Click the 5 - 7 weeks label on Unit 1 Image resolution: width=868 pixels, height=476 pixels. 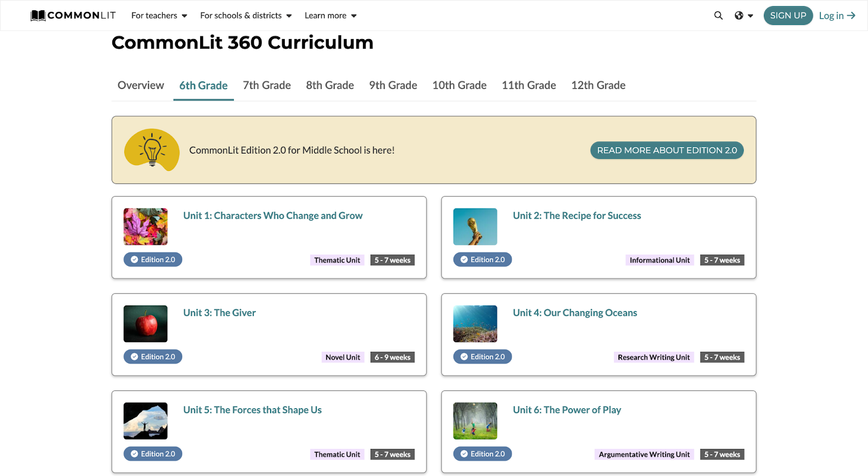tap(393, 260)
